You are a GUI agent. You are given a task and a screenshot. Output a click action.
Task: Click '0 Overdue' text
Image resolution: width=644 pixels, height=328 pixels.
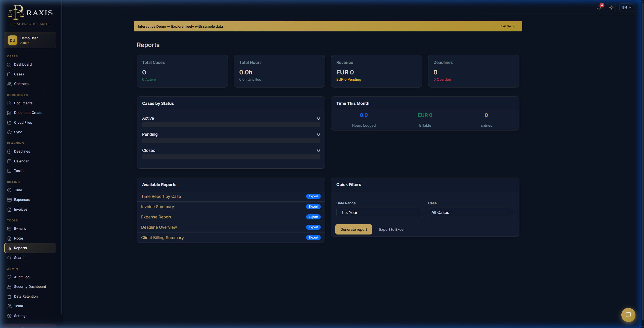click(x=442, y=79)
